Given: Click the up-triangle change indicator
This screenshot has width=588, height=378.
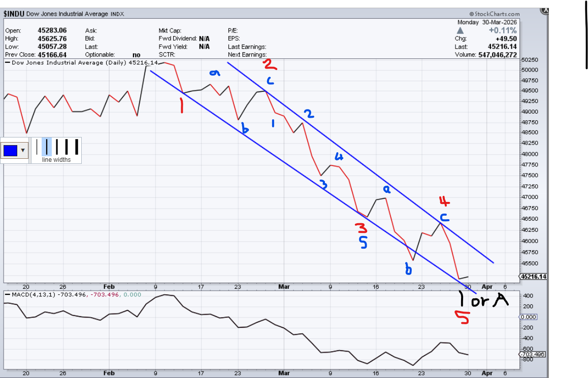Looking at the screenshot, I should pos(460,31).
